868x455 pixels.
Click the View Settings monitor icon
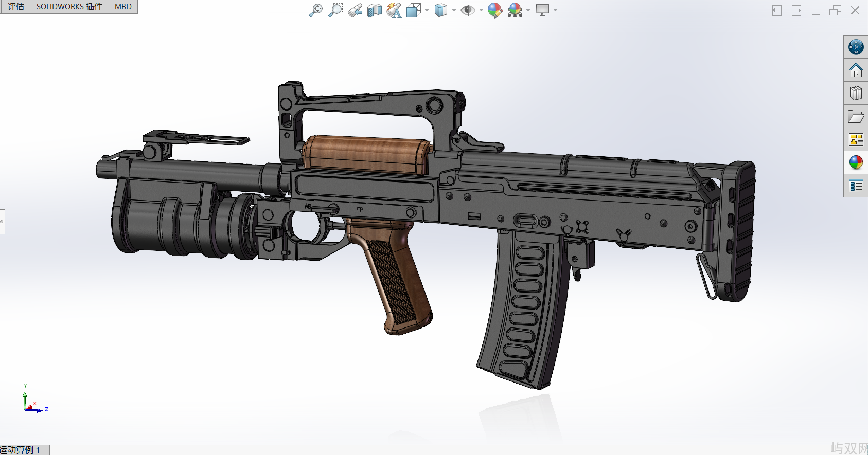(x=542, y=10)
